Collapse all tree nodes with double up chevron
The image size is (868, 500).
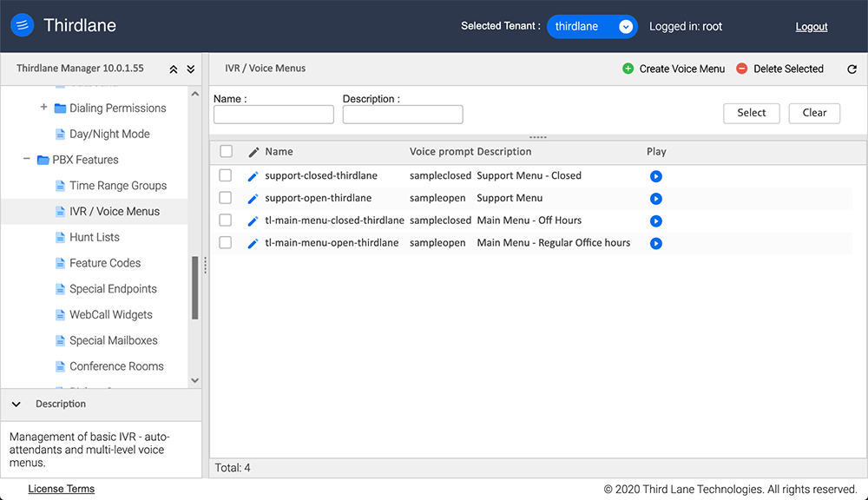click(x=174, y=69)
